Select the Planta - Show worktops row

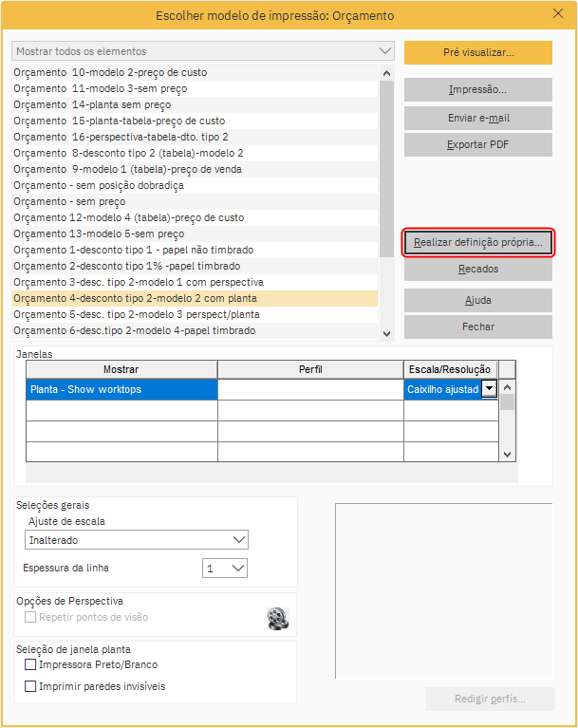(121, 389)
